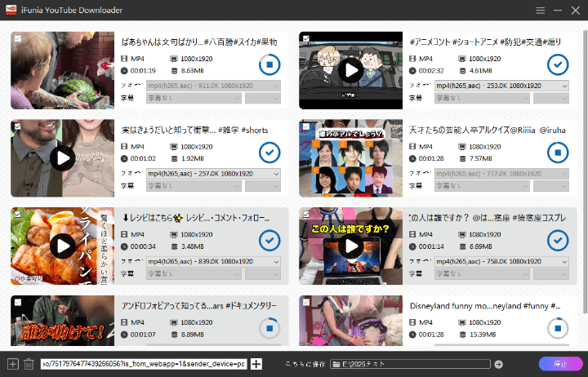Open subtitle dropdown on コスプレ video card
This screenshot has height=377, width=588.
[x=482, y=274]
